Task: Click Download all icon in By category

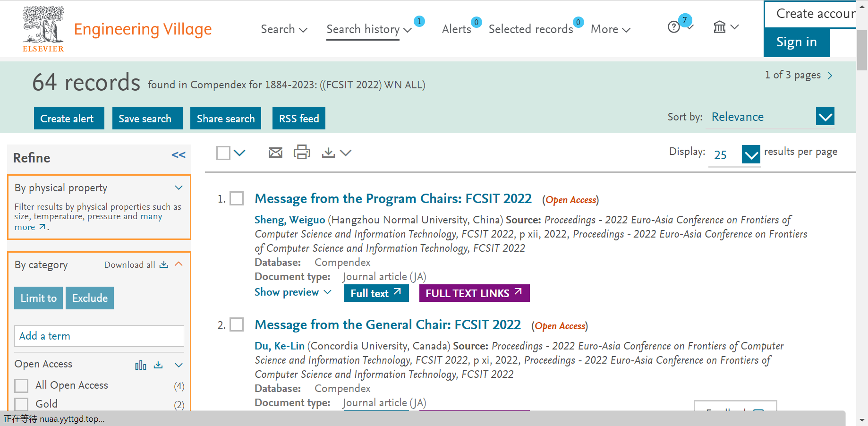Action: click(164, 264)
